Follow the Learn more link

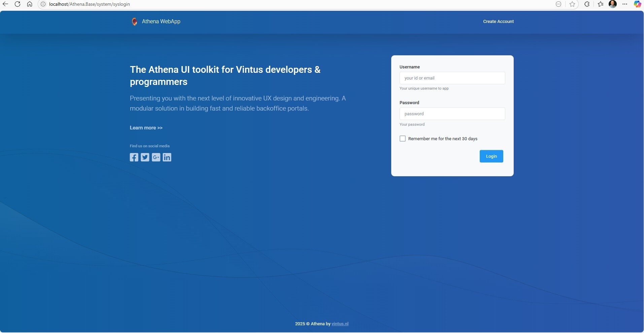(146, 128)
